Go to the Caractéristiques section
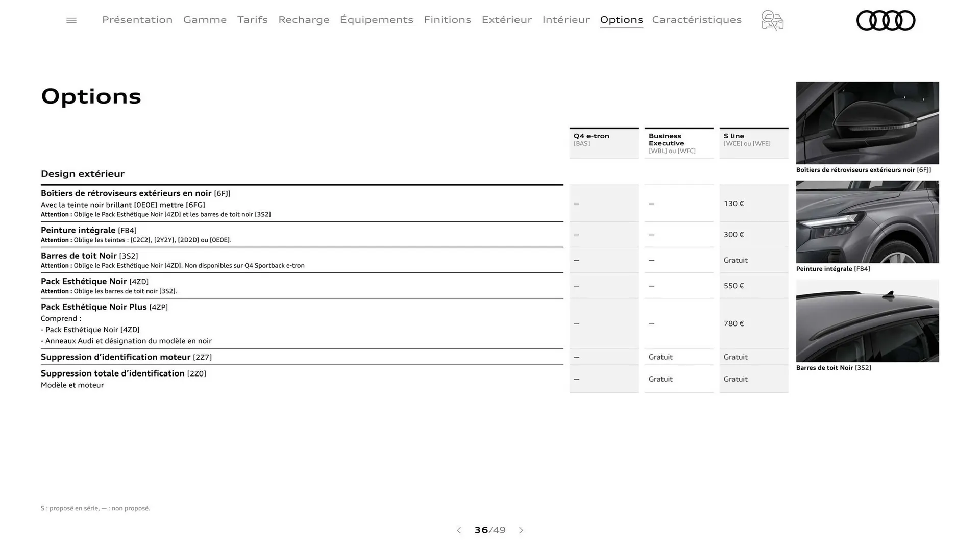This screenshot has height=551, width=980. (x=697, y=20)
